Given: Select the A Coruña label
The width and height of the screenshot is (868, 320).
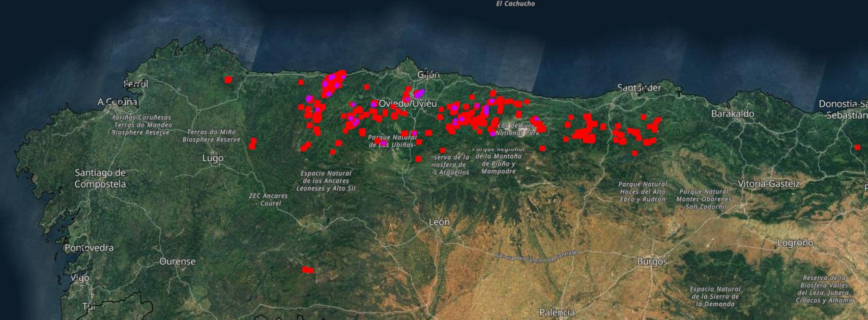Looking at the screenshot, I should point(118,102).
